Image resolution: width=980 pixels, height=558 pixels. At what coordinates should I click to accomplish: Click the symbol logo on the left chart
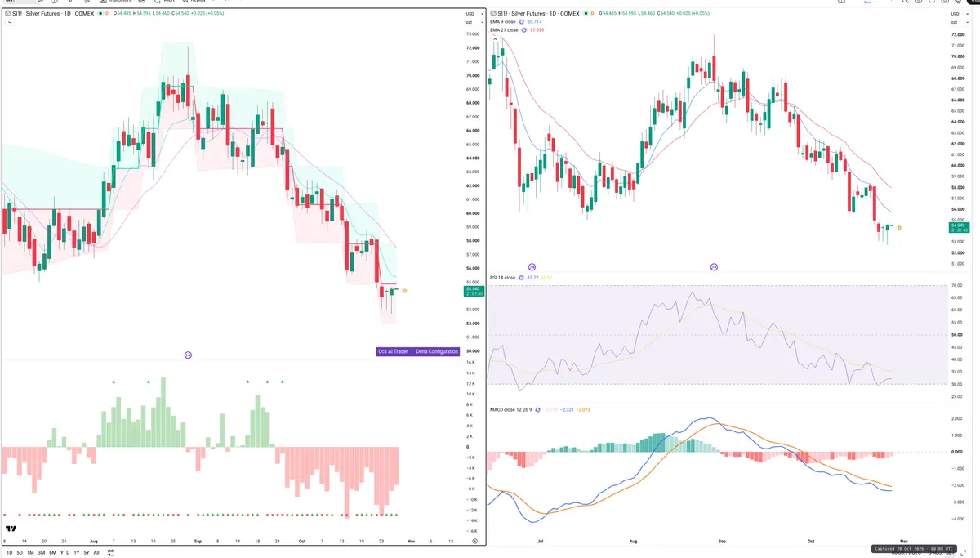click(x=7, y=14)
